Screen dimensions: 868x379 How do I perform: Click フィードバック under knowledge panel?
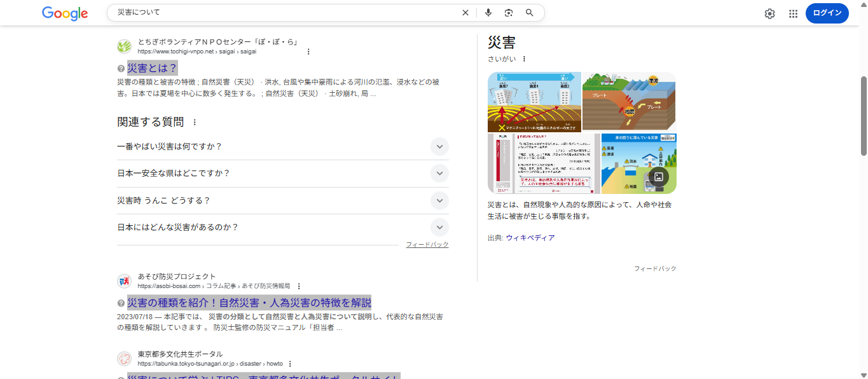(x=655, y=269)
